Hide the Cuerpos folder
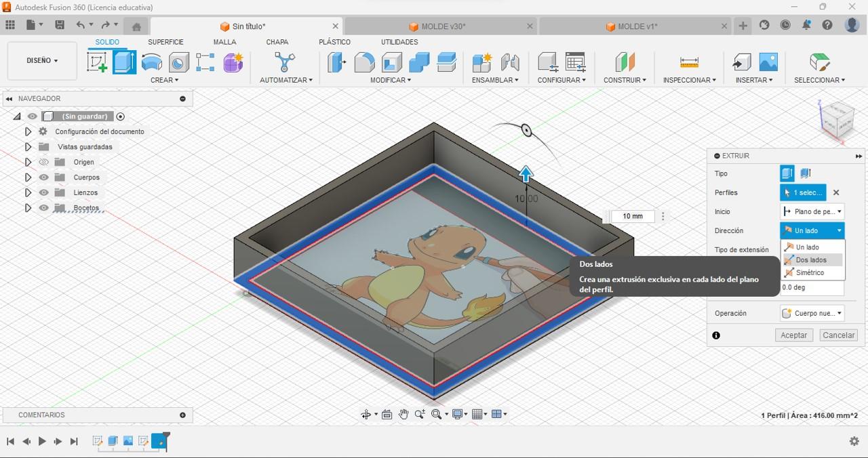 point(44,178)
